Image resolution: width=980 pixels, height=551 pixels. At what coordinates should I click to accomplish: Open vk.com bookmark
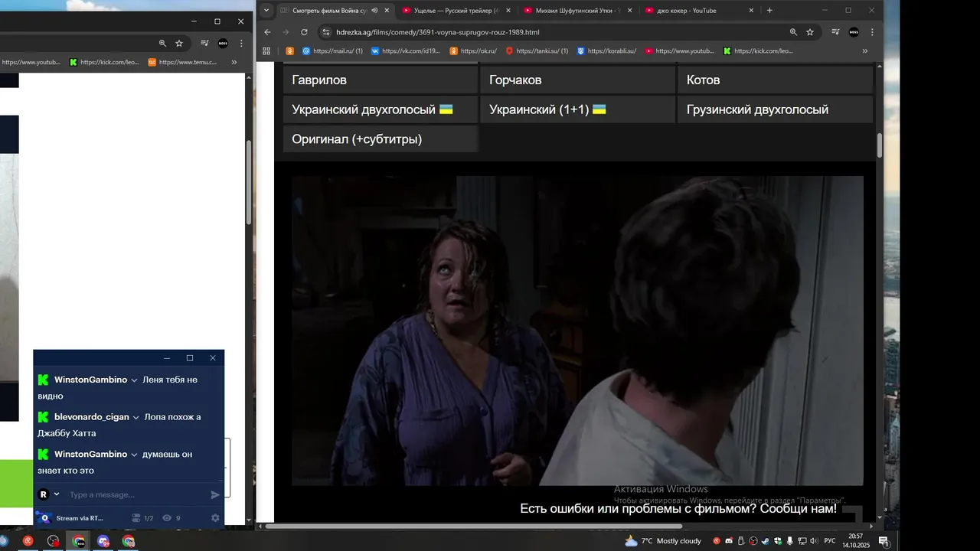(x=406, y=51)
